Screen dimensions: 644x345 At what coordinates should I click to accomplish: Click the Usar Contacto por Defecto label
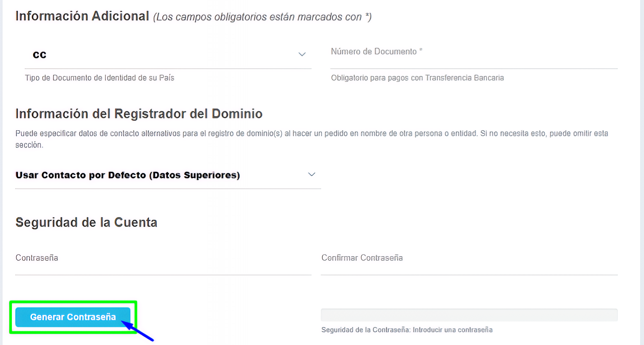128,175
